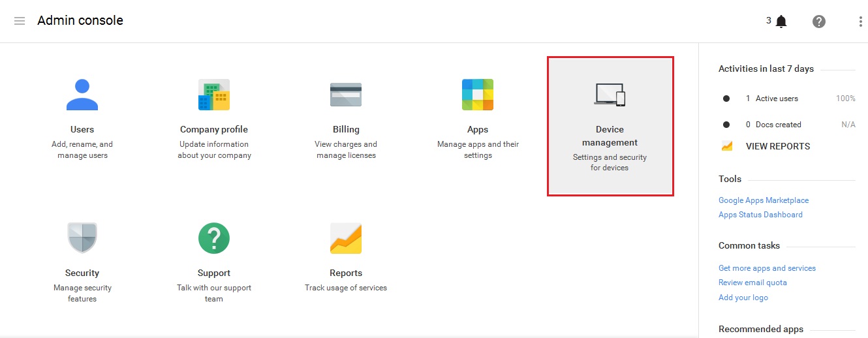Click the Common tasks heading
The image size is (868, 338).
coord(749,246)
